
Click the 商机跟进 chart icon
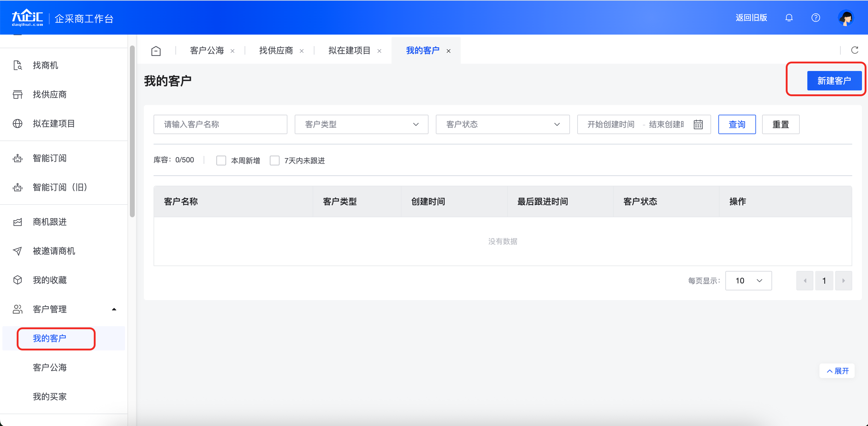click(x=18, y=222)
